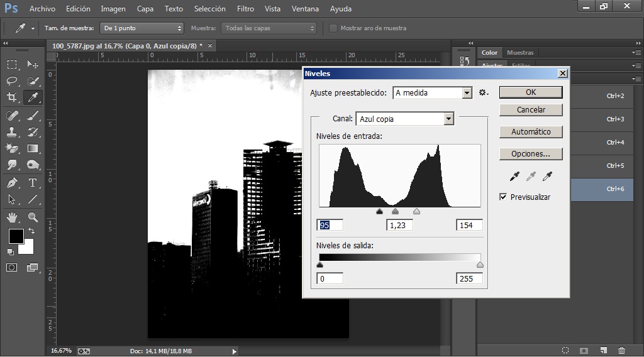Select the Eyedropper tool in toolbox

click(33, 97)
